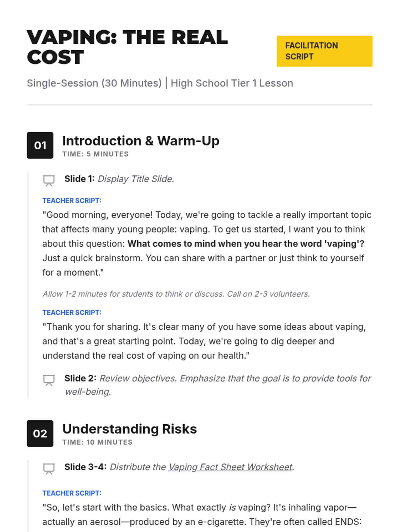Select the black 01 section number badge
The height and width of the screenshot is (532, 399).
click(40, 145)
